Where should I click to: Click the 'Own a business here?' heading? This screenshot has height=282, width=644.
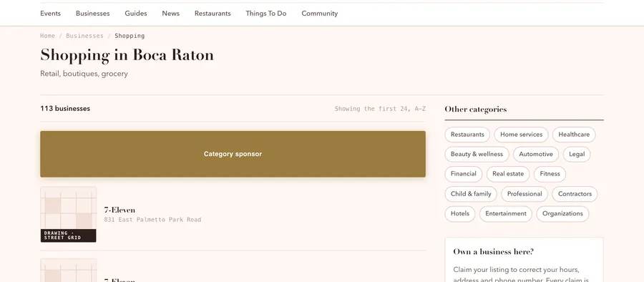coord(493,251)
